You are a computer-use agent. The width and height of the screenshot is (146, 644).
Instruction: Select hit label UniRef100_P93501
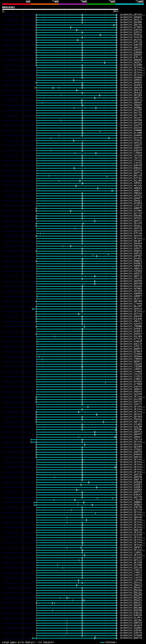pyautogui.click(x=131, y=35)
